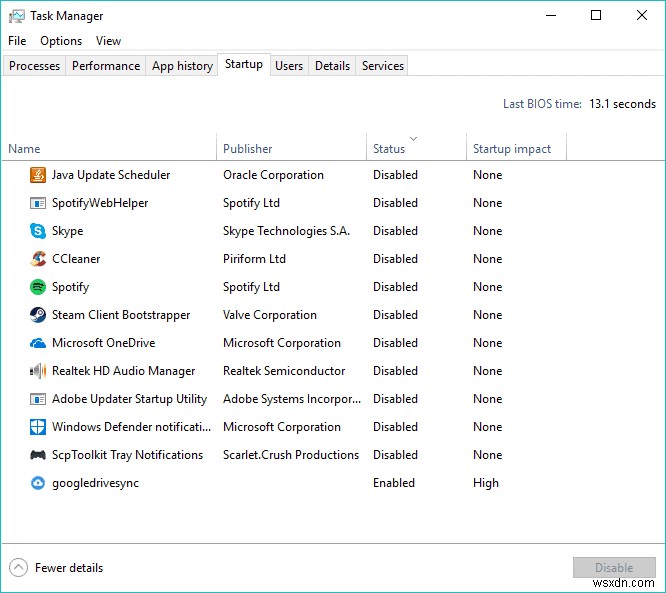Click the Realtek HD Audio speaker icon

(38, 371)
